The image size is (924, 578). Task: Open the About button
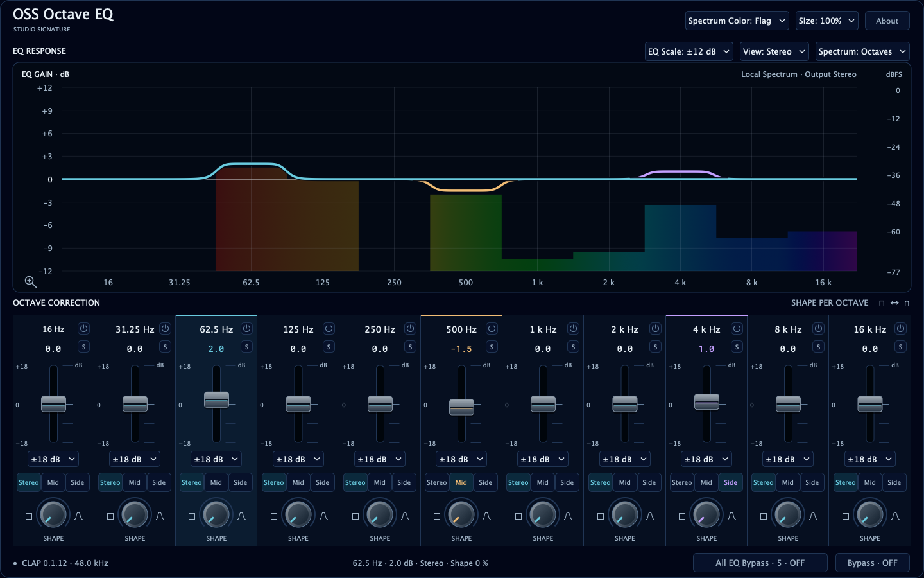click(x=887, y=21)
